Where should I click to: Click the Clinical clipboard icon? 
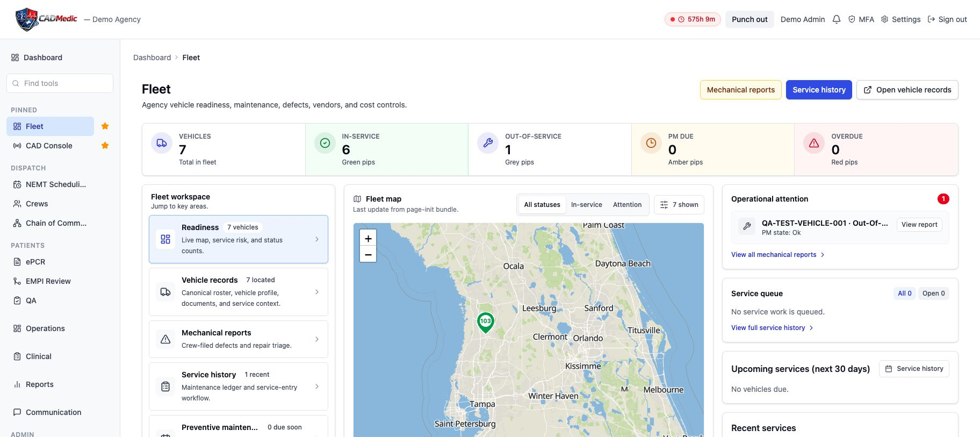(x=17, y=356)
